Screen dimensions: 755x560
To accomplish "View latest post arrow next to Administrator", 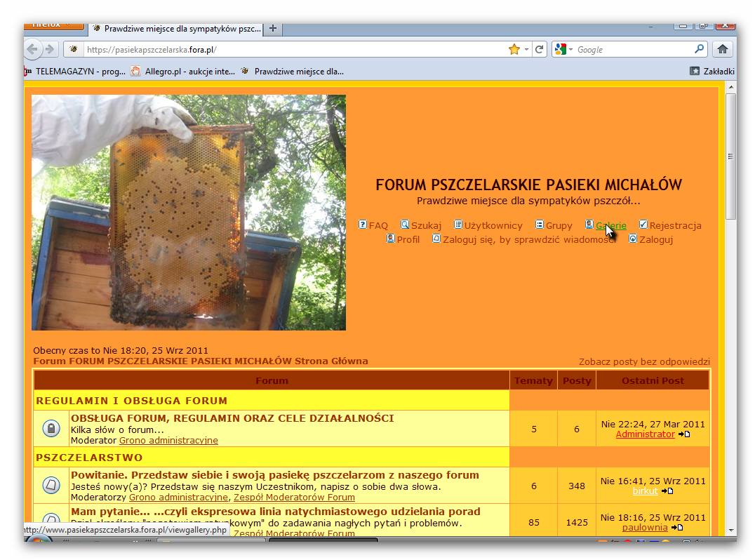I will point(684,434).
